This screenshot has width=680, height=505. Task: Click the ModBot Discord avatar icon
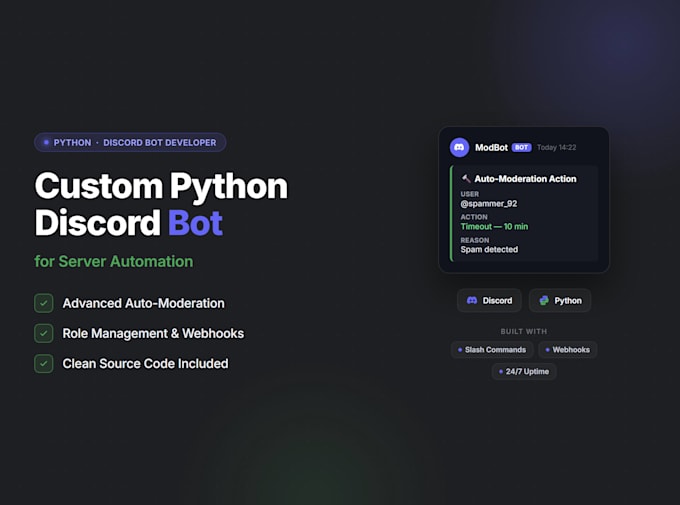(459, 148)
